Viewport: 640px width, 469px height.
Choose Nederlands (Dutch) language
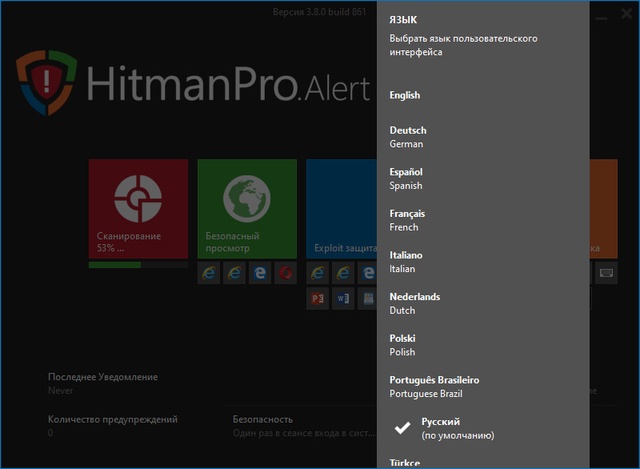point(414,303)
